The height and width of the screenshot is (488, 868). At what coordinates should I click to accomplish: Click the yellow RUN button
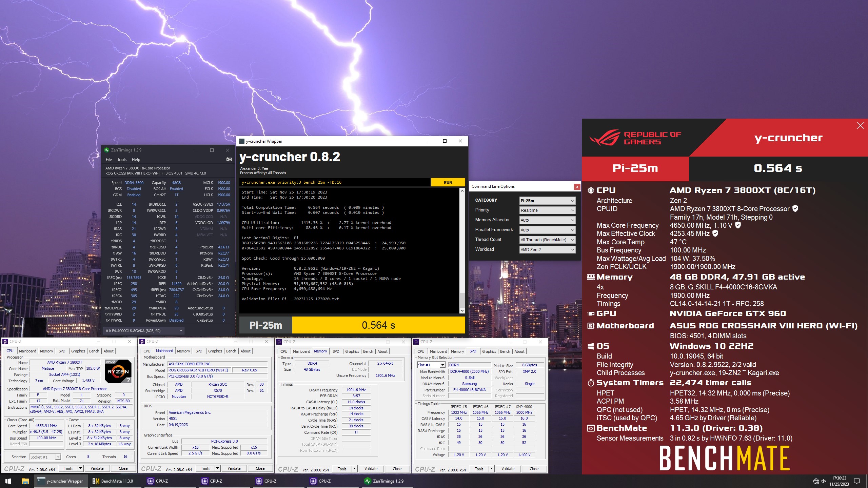coord(448,182)
